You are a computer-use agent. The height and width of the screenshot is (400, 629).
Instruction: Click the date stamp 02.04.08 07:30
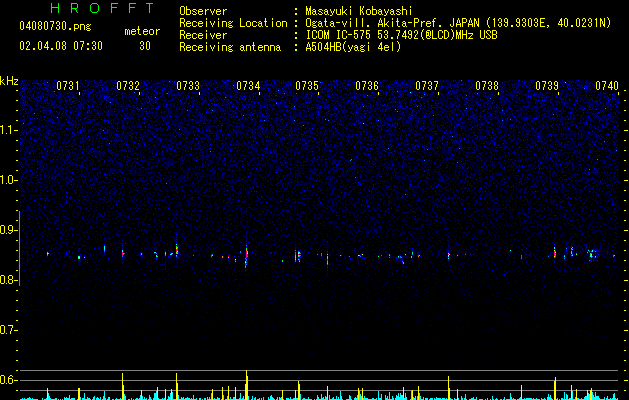point(61,46)
